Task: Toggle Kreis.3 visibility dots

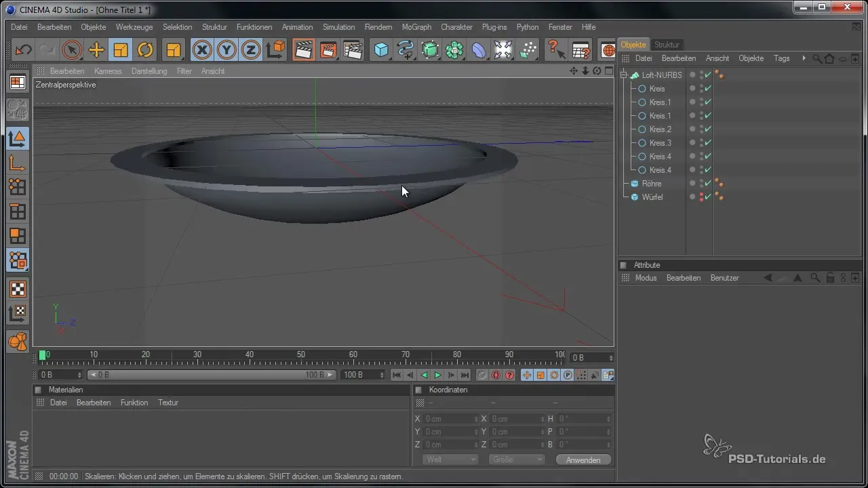Action: coord(701,143)
